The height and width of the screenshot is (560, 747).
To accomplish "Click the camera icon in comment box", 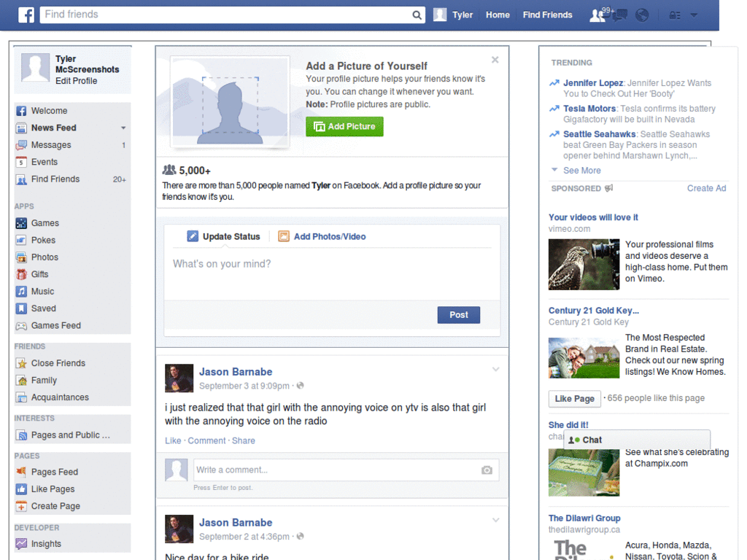I will coord(487,470).
